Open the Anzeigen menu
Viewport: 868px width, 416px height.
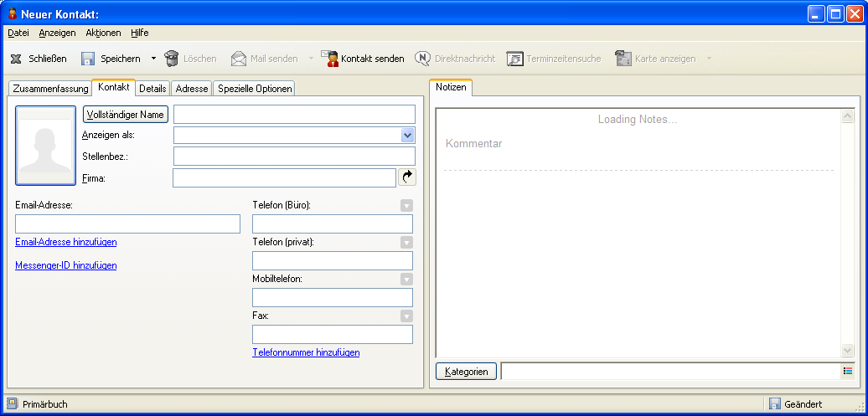point(57,33)
